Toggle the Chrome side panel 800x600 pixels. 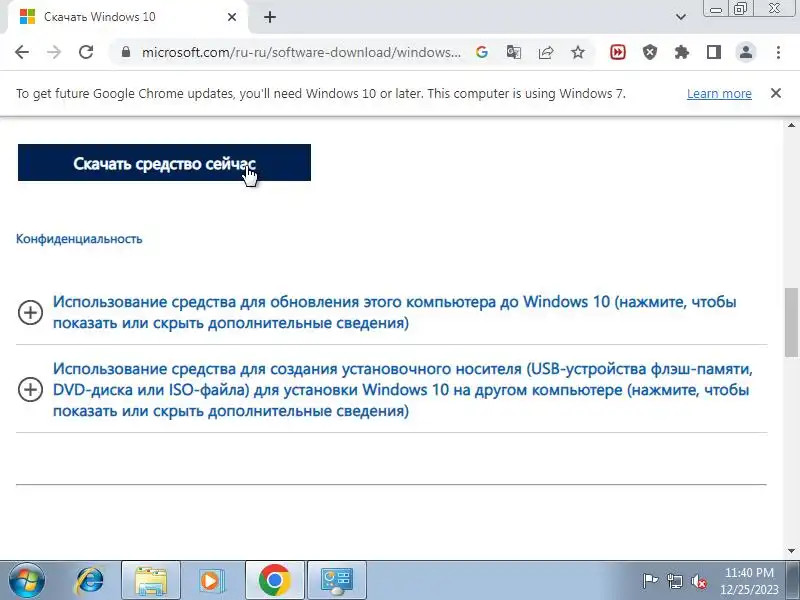tap(714, 52)
